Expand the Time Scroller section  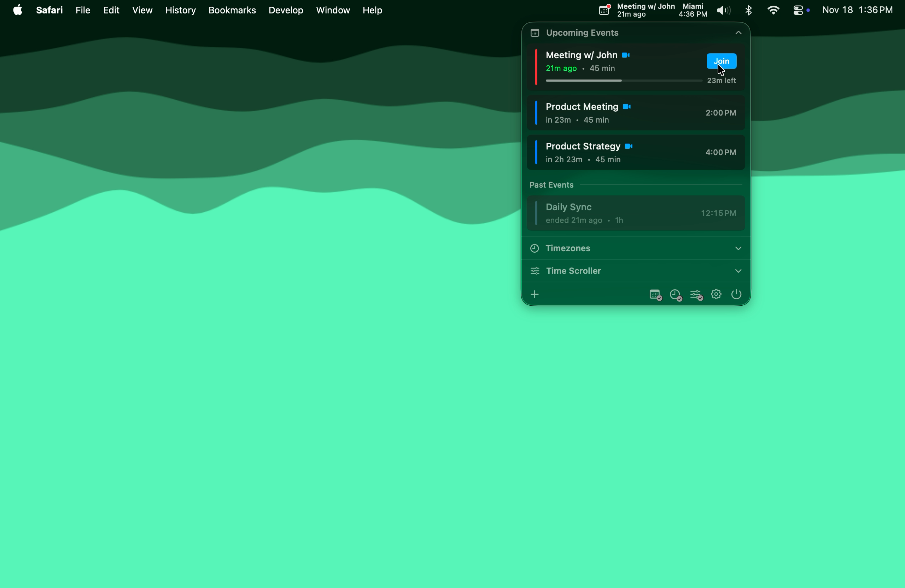coord(738,271)
